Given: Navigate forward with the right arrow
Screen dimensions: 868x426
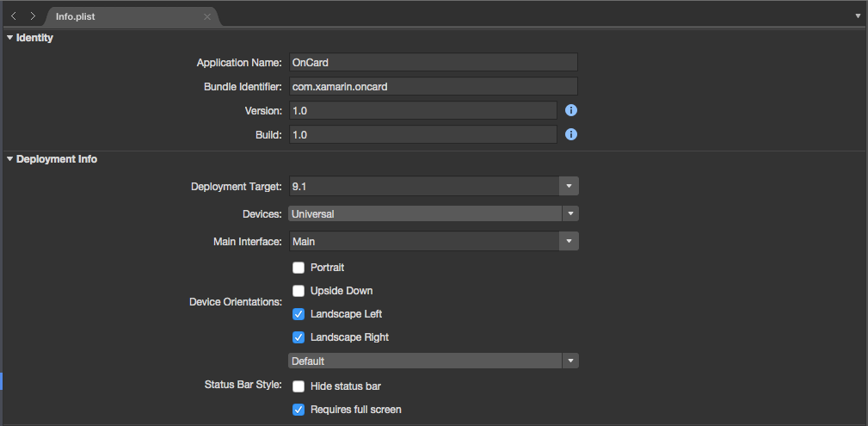Looking at the screenshot, I should tap(33, 16).
